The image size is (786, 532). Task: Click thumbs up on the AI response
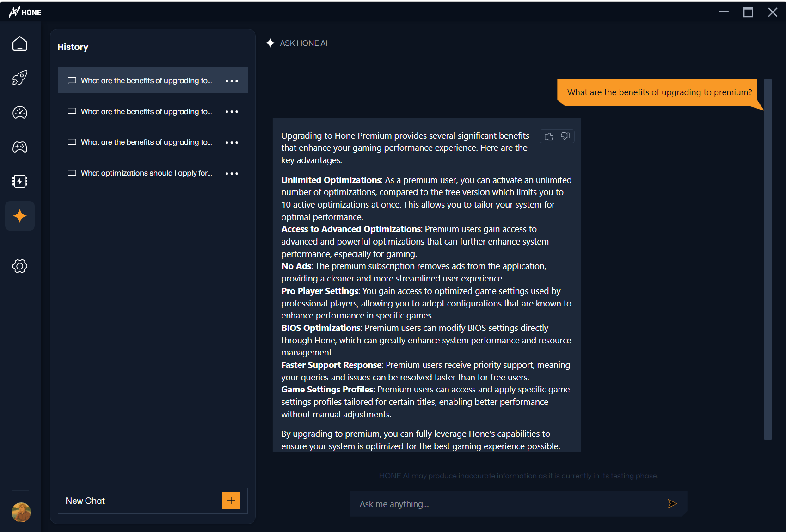(x=549, y=136)
